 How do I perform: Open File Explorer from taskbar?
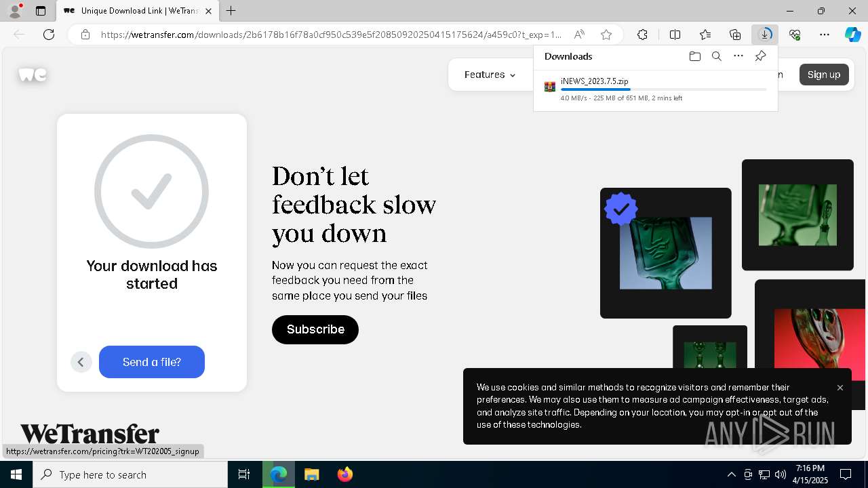[311, 474]
